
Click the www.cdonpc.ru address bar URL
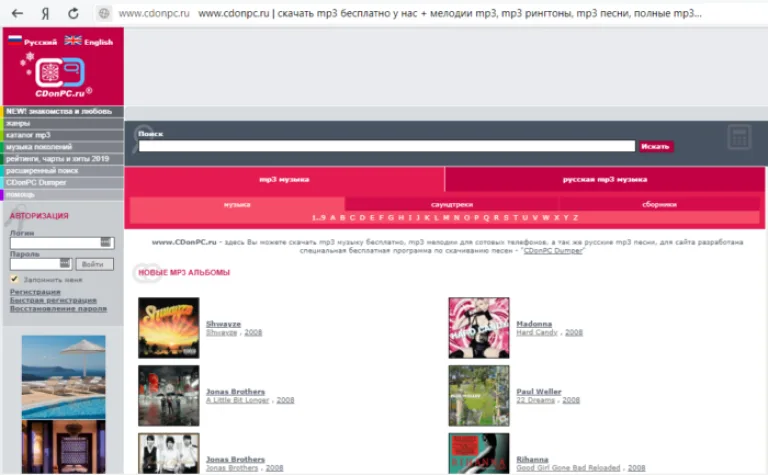[154, 14]
